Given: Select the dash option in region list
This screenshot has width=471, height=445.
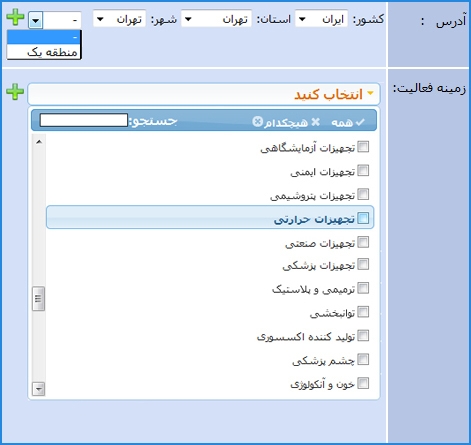Looking at the screenshot, I should [44, 37].
